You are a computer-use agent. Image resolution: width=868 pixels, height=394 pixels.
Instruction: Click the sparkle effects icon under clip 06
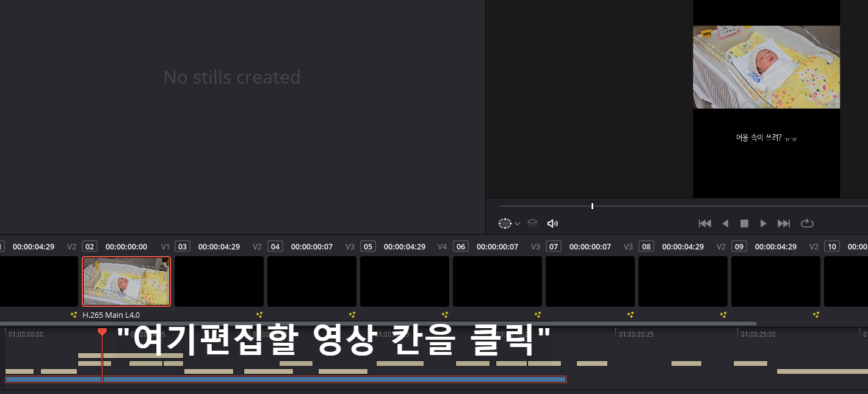538,315
